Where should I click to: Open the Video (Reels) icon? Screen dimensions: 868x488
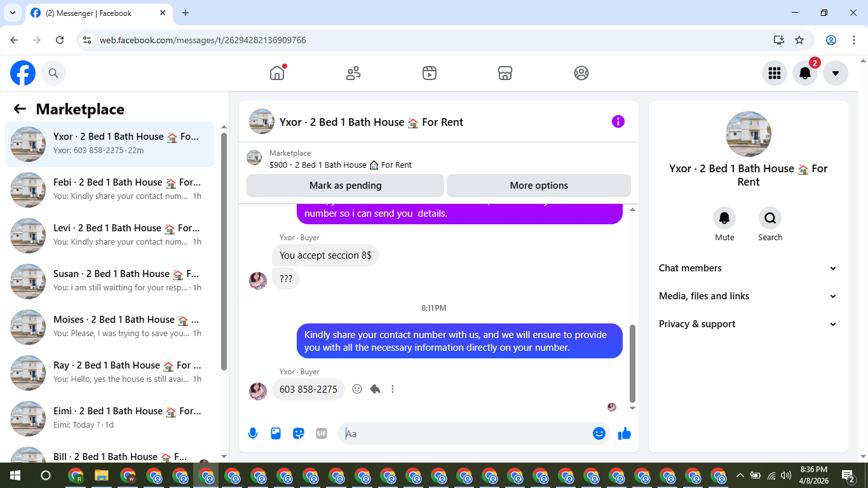click(x=429, y=73)
